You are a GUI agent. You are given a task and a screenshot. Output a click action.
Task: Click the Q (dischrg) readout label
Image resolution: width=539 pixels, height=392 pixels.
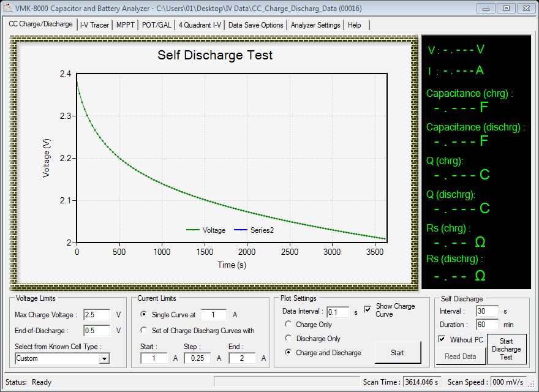pyautogui.click(x=451, y=195)
